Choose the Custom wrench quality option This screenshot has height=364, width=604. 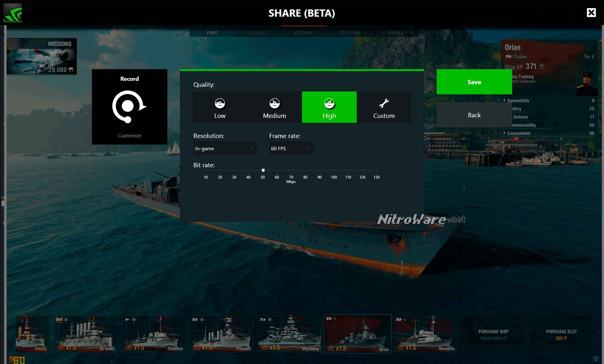(384, 107)
